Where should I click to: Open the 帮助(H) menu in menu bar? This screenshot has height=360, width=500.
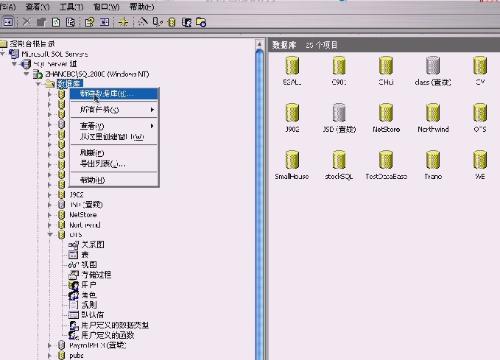142,6
